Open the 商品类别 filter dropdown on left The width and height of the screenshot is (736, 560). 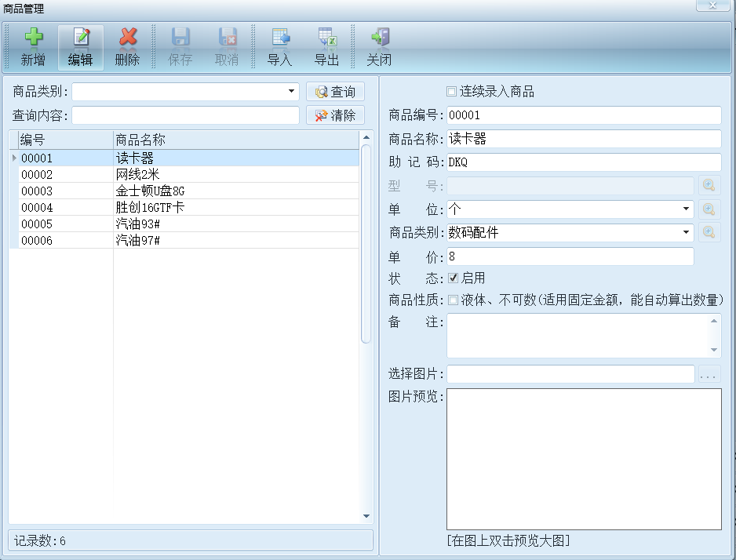291,92
